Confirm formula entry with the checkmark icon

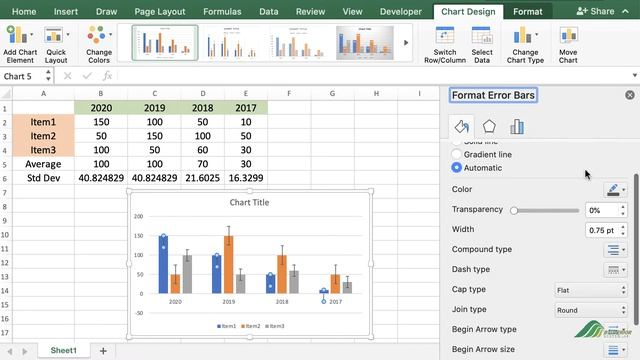tap(87, 76)
